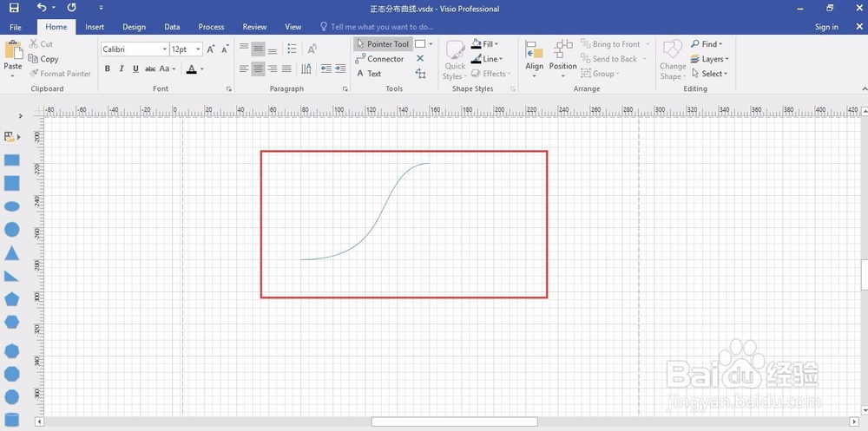Open the Fill dropdown
868x431 pixels.
(x=485, y=43)
